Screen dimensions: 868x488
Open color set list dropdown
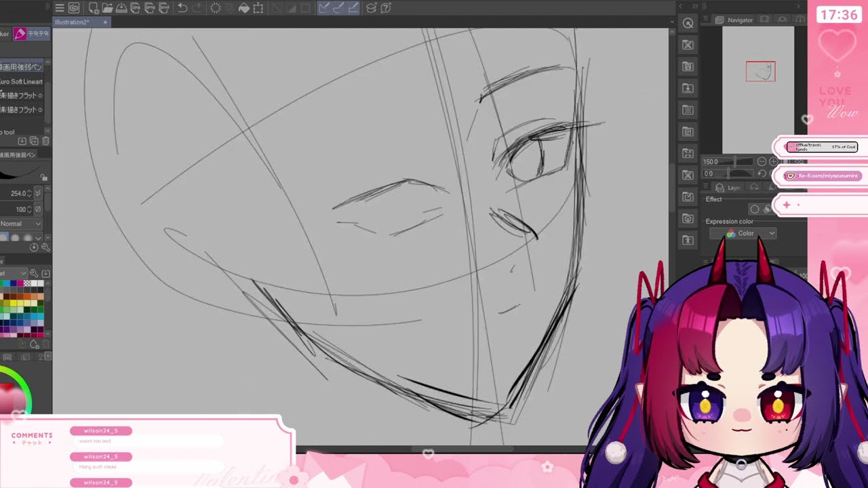pos(14,273)
